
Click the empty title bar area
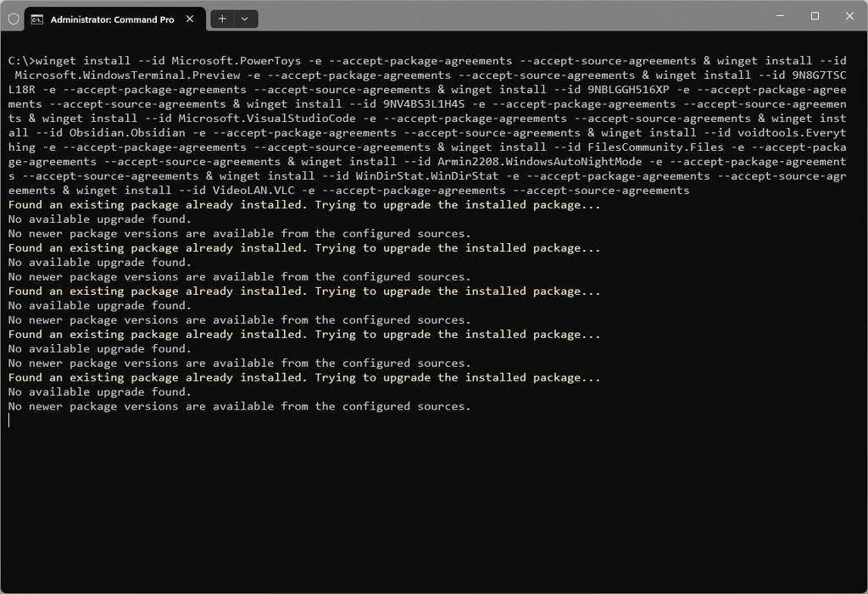(x=509, y=15)
